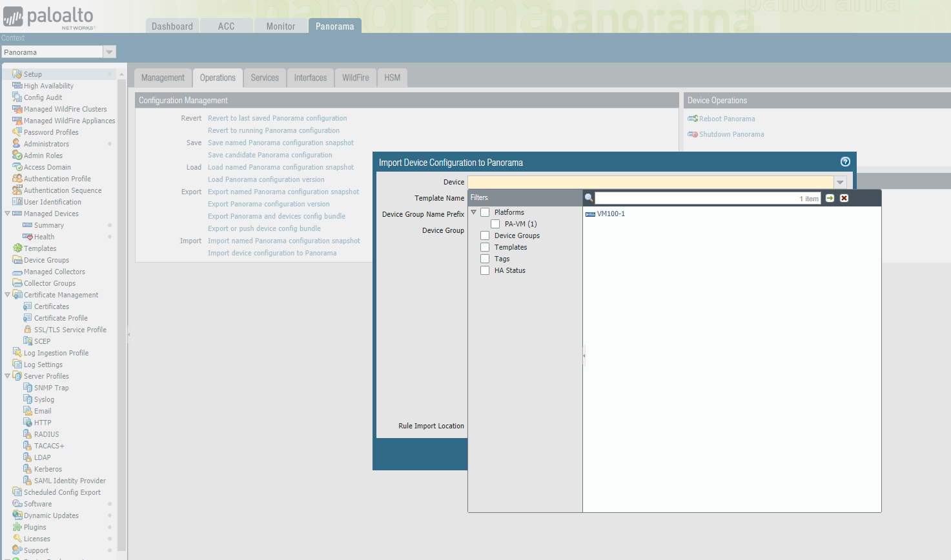Check the Tags filter checkbox
This screenshot has width=951, height=560.
pyautogui.click(x=485, y=259)
